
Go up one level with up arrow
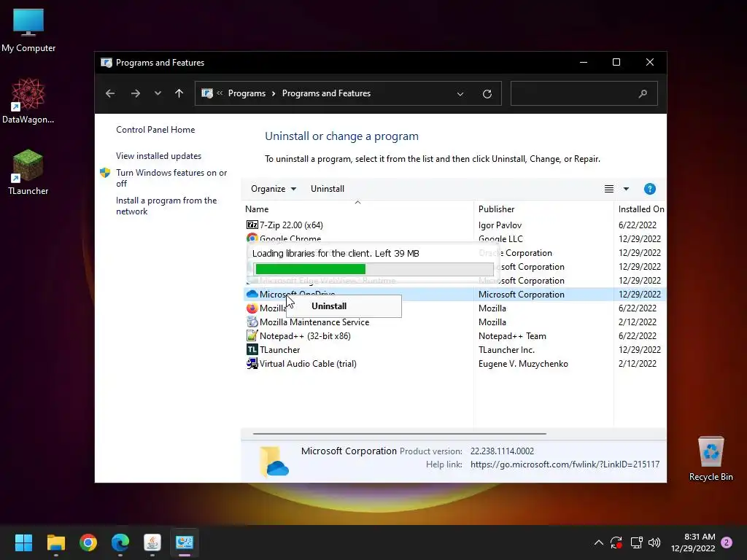179,93
